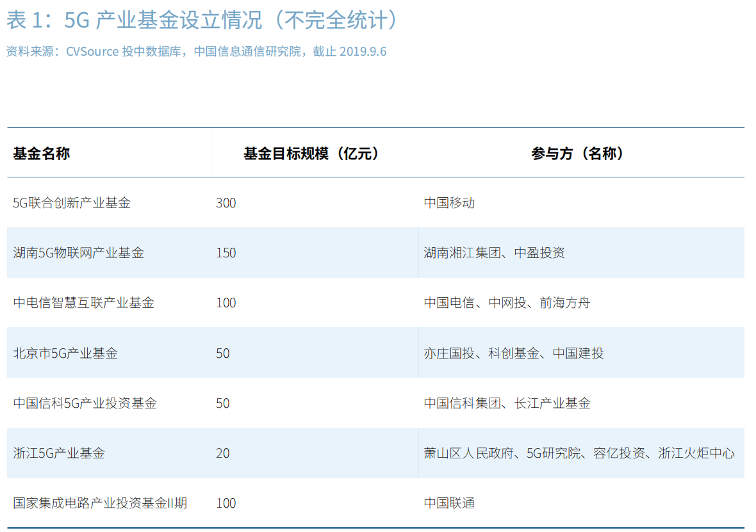Select the CVSource source citation text
The height and width of the screenshot is (532, 756).
tap(196, 51)
